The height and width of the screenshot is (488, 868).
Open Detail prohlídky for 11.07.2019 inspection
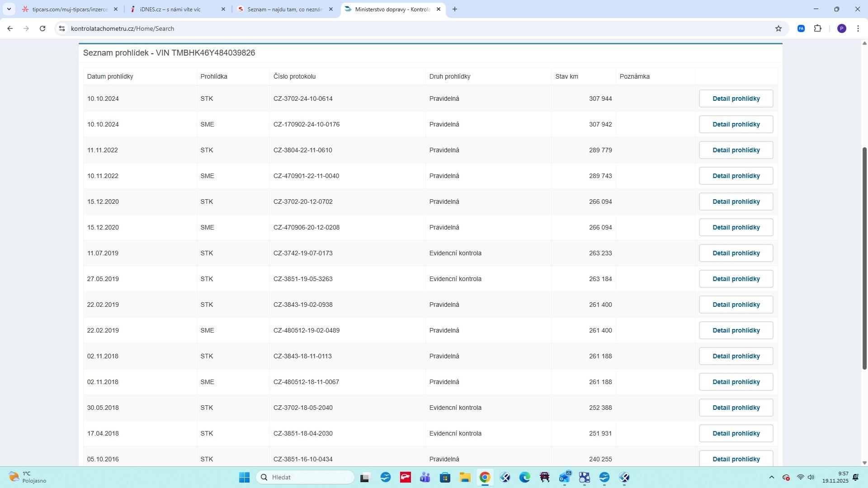(736, 253)
